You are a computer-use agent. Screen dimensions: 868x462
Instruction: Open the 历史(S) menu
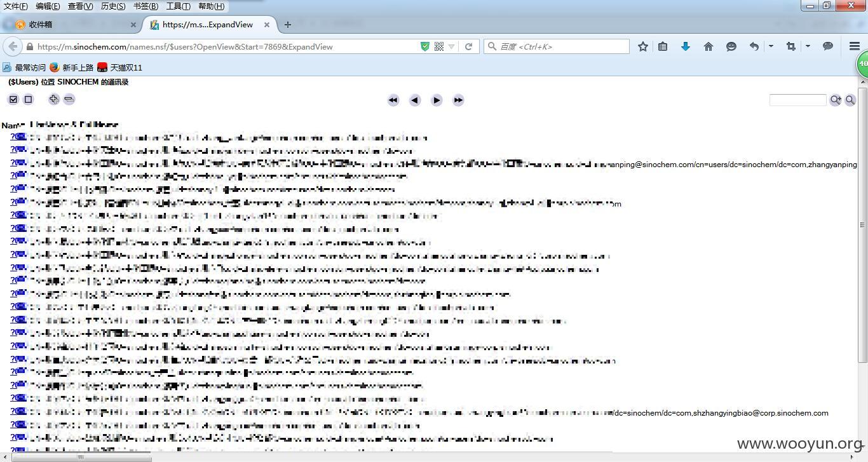113,6
